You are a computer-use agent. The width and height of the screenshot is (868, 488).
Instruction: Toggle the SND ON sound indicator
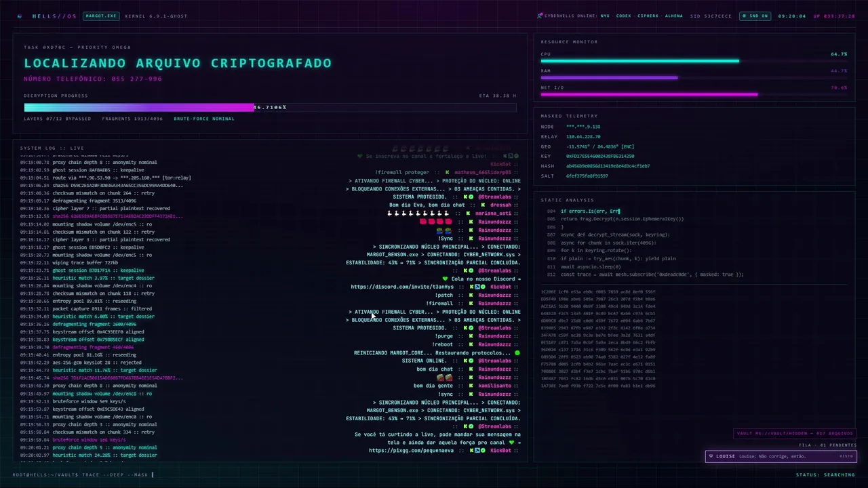coord(755,16)
